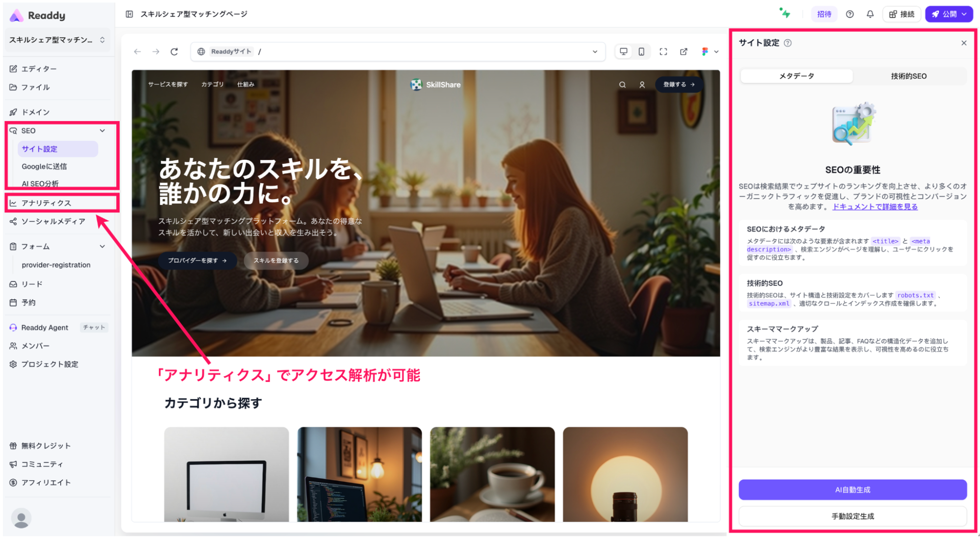Screen dimensions: 980x537
Task: Open notifications bell
Action: pos(870,14)
